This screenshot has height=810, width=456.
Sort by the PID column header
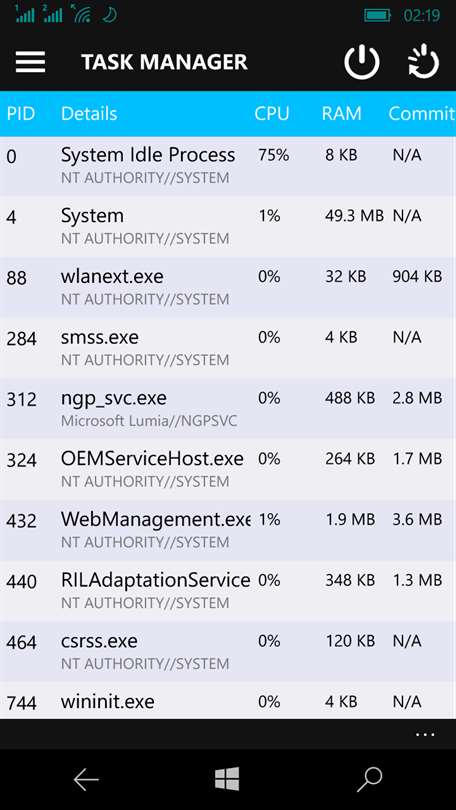pyautogui.click(x=21, y=114)
